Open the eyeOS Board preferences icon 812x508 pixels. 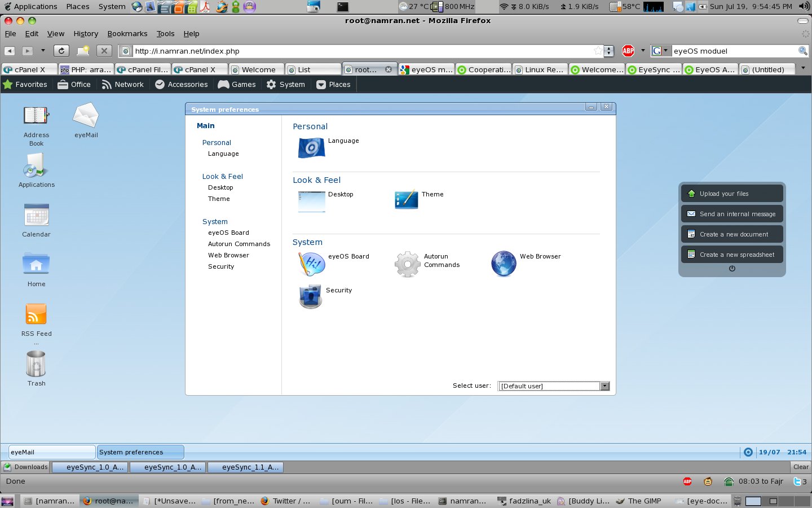(311, 264)
